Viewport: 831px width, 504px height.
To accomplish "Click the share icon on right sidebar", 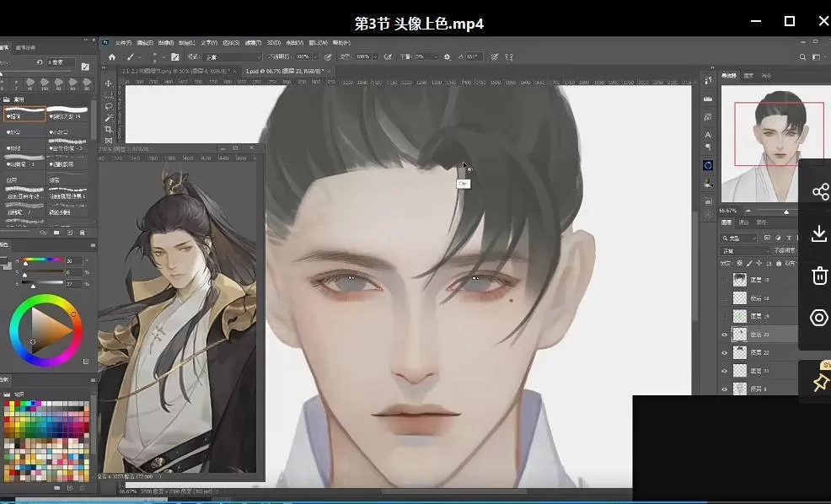I will [819, 192].
